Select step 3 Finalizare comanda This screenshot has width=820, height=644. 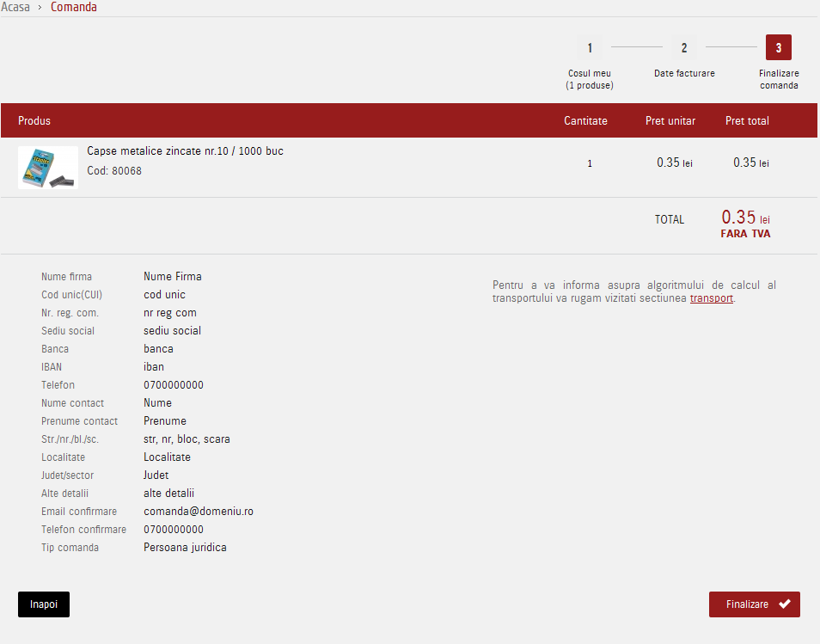coord(778,48)
